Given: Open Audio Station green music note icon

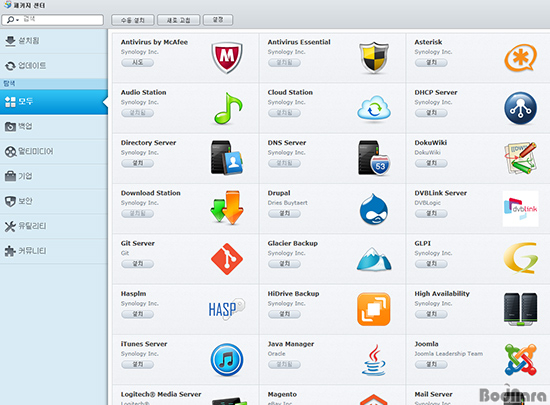Looking at the screenshot, I should 228,108.
